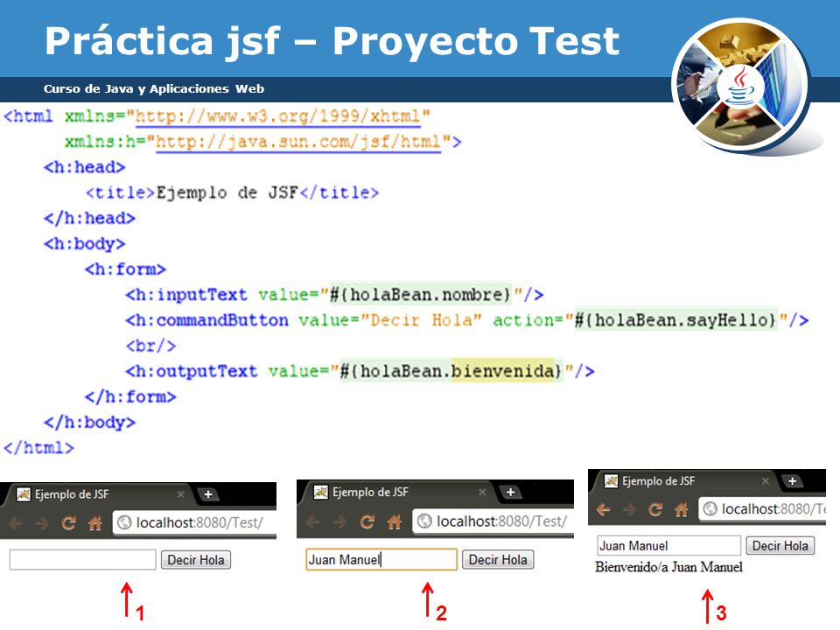Click Práctica jsf – Proyecto Test heading
840x630 pixels.
click(332, 41)
